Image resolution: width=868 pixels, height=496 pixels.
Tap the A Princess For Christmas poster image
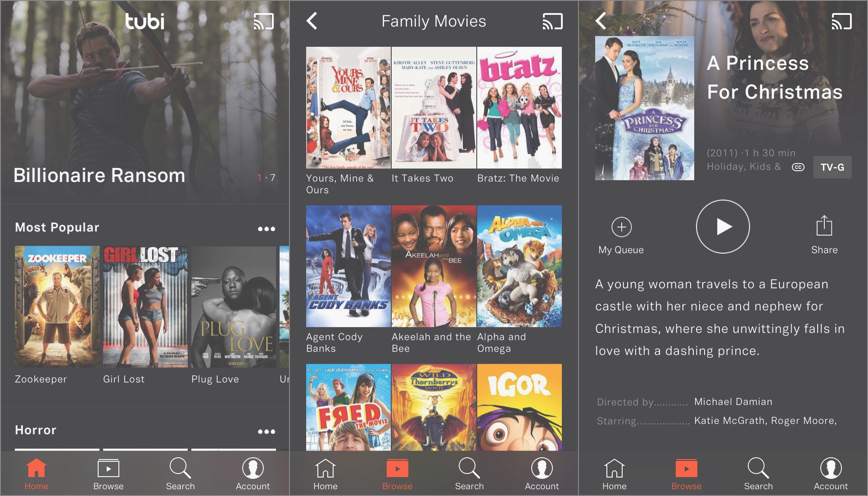[645, 108]
